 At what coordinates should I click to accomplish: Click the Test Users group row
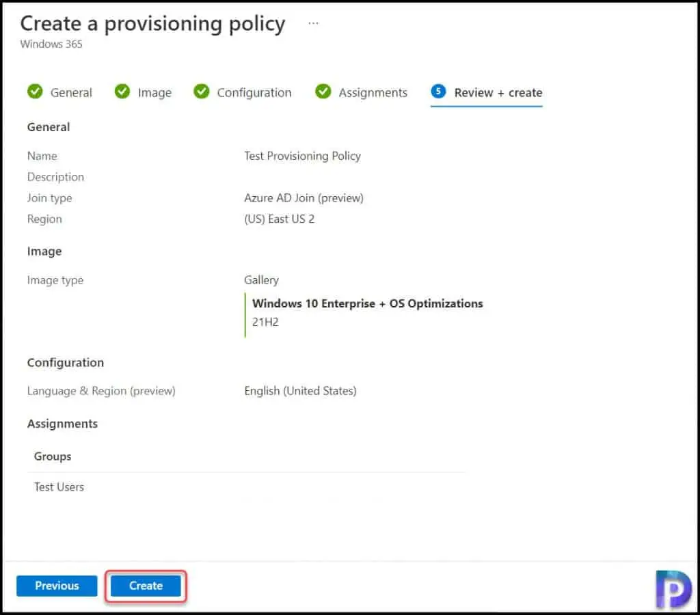click(246, 487)
